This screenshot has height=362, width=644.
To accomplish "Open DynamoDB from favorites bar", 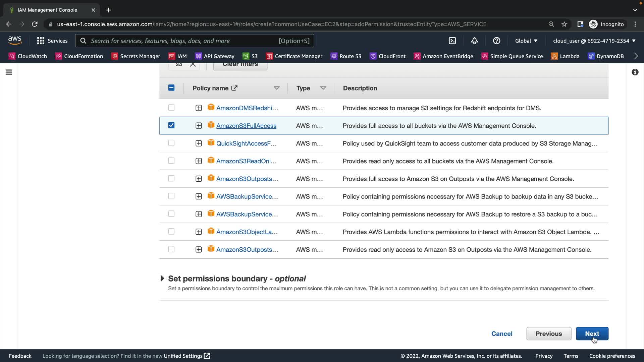I will click(606, 56).
